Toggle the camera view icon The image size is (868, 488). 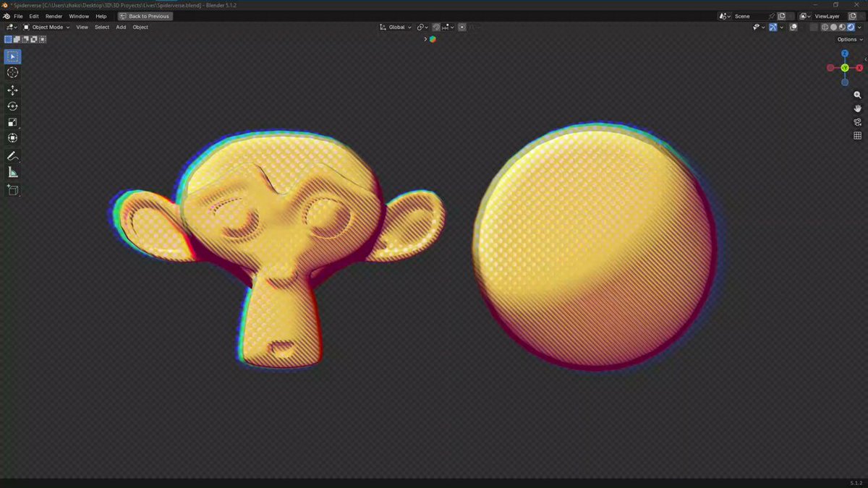click(857, 122)
